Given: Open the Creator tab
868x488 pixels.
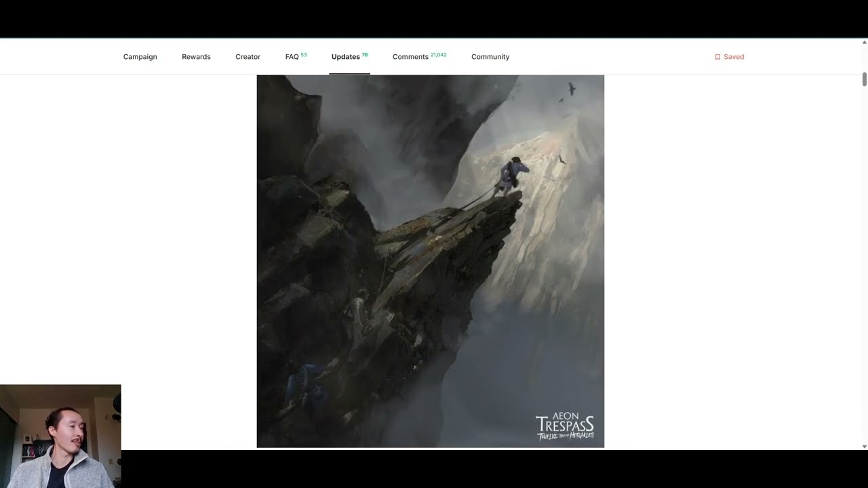Looking at the screenshot, I should tap(248, 57).
